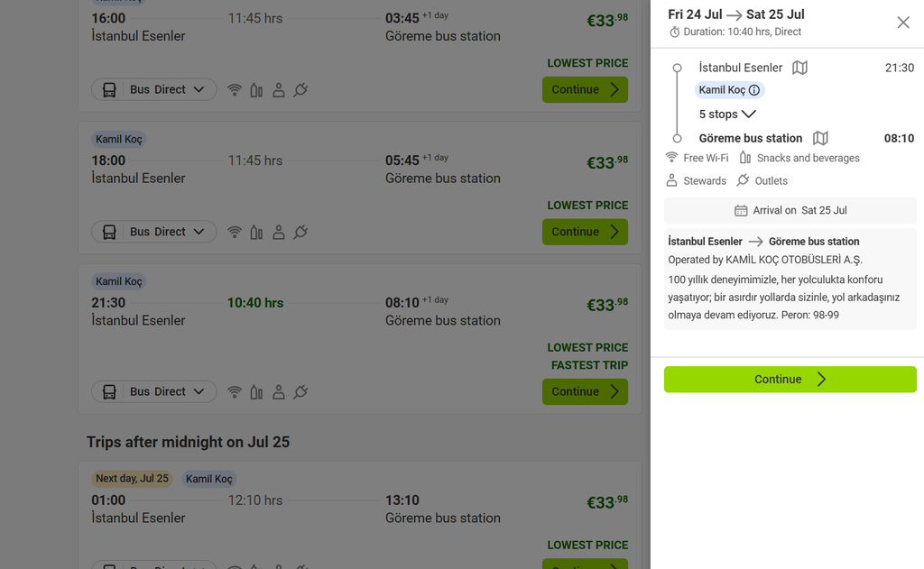Click snacks icon on 18:00 trip
The height and width of the screenshot is (569, 924).
[x=256, y=232]
